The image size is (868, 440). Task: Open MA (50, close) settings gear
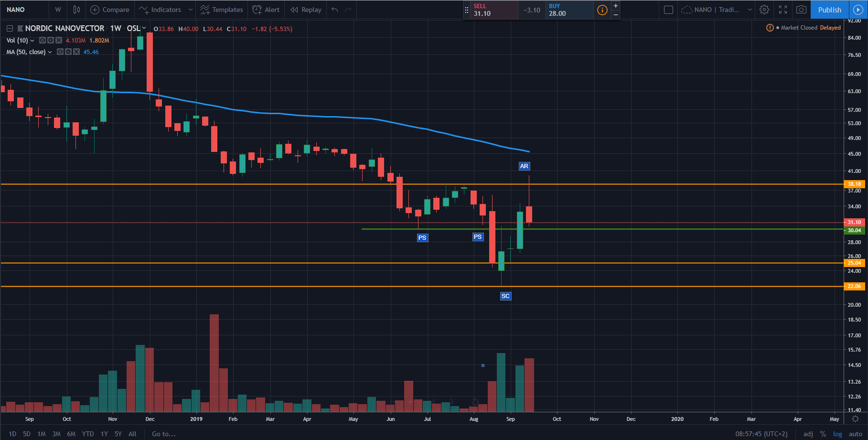point(68,52)
